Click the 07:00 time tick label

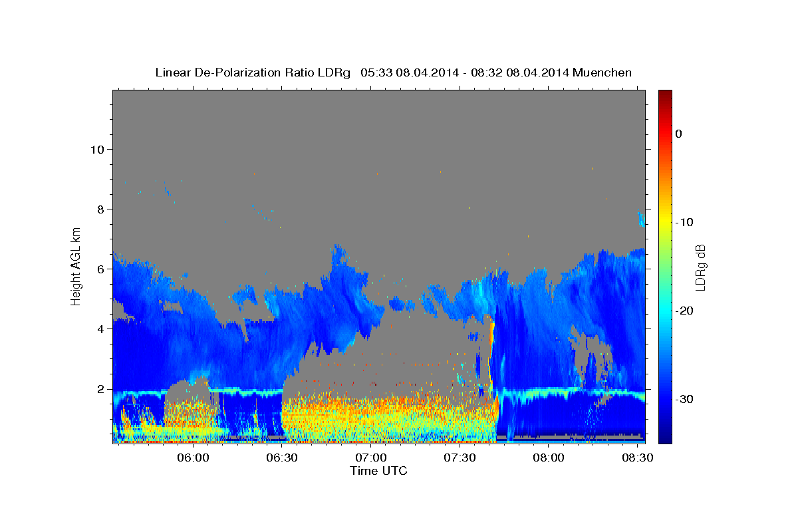pos(371,458)
